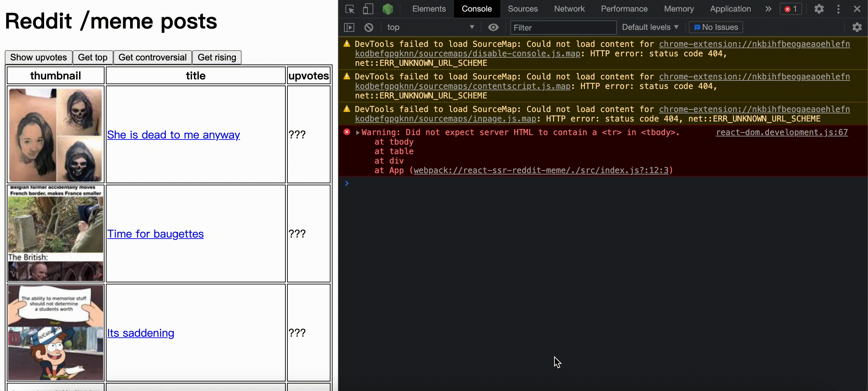This screenshot has height=391, width=868.
Task: Click the warning icon on the inpage.js.map message
Action: point(347,109)
